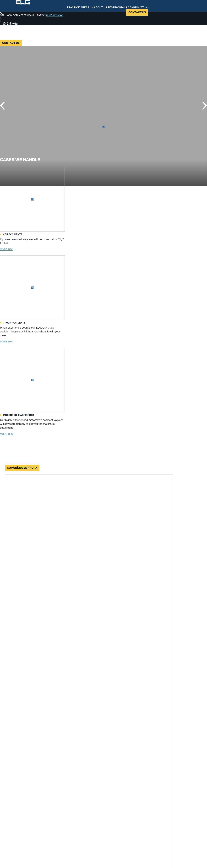
Task: Expand the Community dropdown chevron
Action: pyautogui.click(x=147, y=7)
